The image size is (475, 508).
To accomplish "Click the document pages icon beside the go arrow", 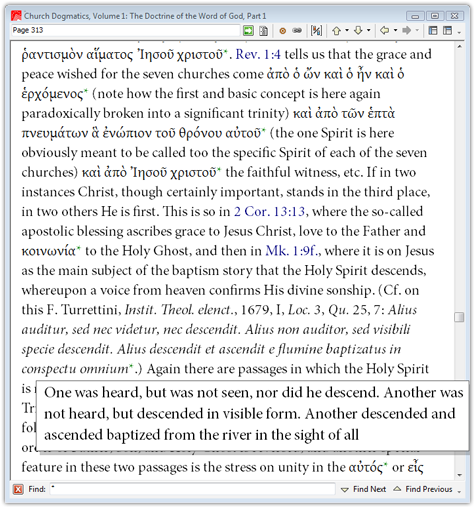I will pos(263,31).
